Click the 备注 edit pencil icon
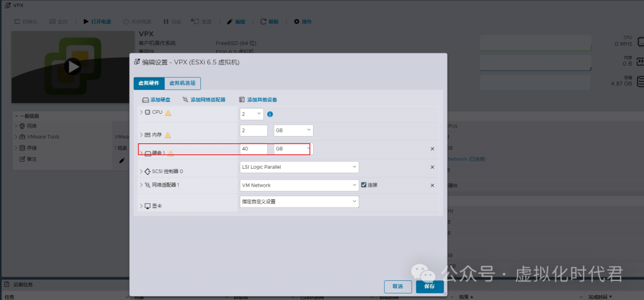This screenshot has width=644, height=300. tap(122, 160)
